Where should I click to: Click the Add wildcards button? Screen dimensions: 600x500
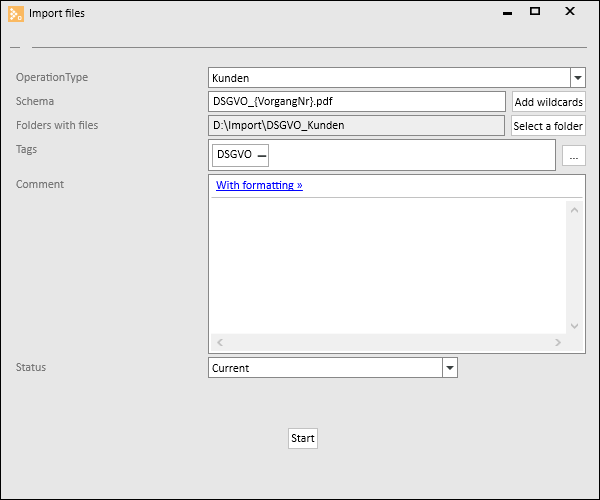tap(549, 102)
